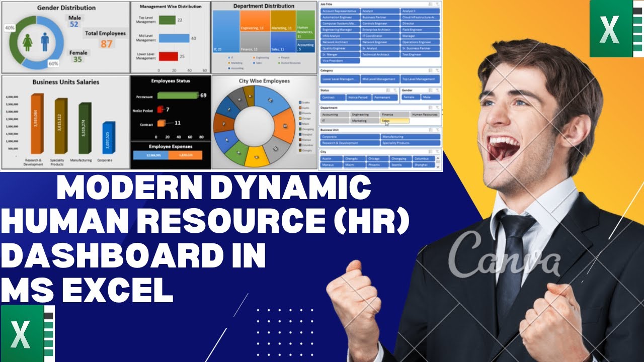Select Engineering in Department slicer
This screenshot has height=362, width=644.
point(365,115)
